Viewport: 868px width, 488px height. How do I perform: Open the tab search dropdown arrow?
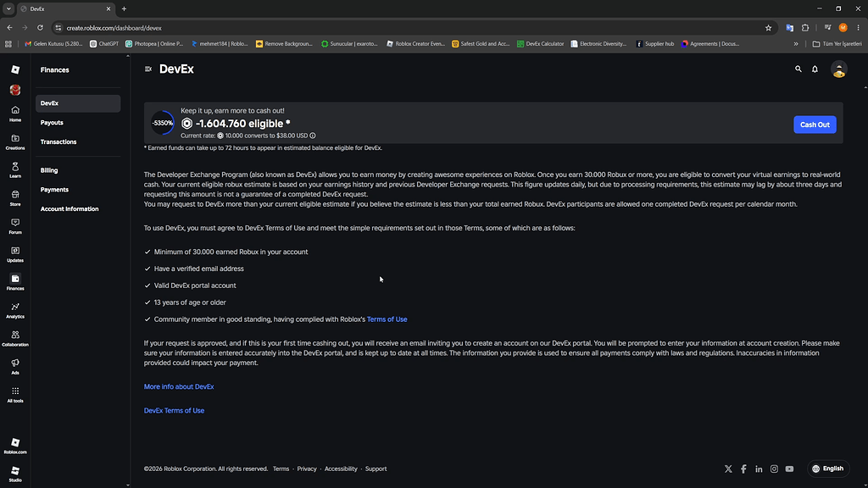coord(8,8)
